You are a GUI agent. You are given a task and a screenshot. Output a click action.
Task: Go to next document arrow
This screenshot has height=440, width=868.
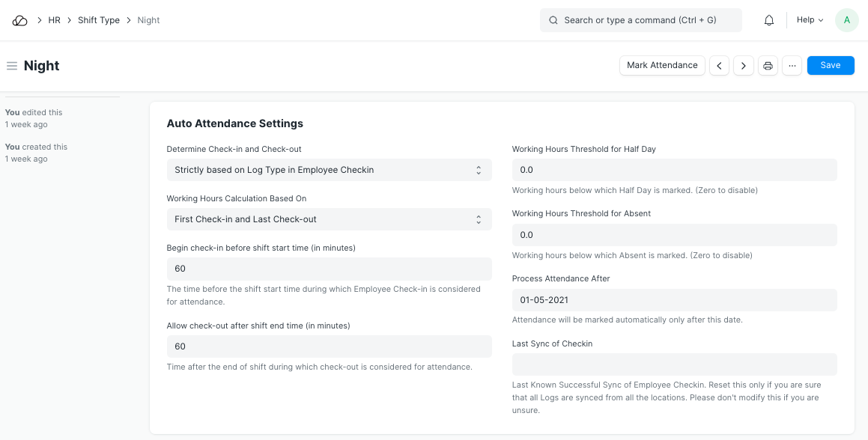click(x=743, y=66)
